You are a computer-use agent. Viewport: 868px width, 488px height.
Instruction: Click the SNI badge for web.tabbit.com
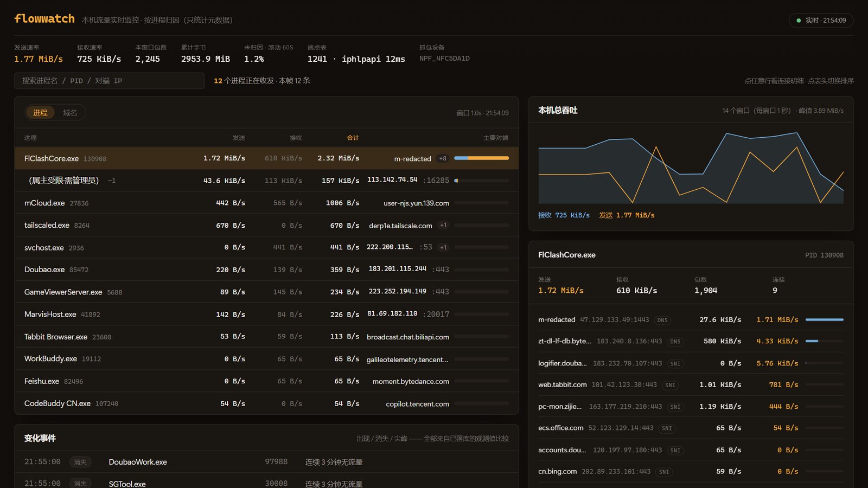click(x=670, y=386)
